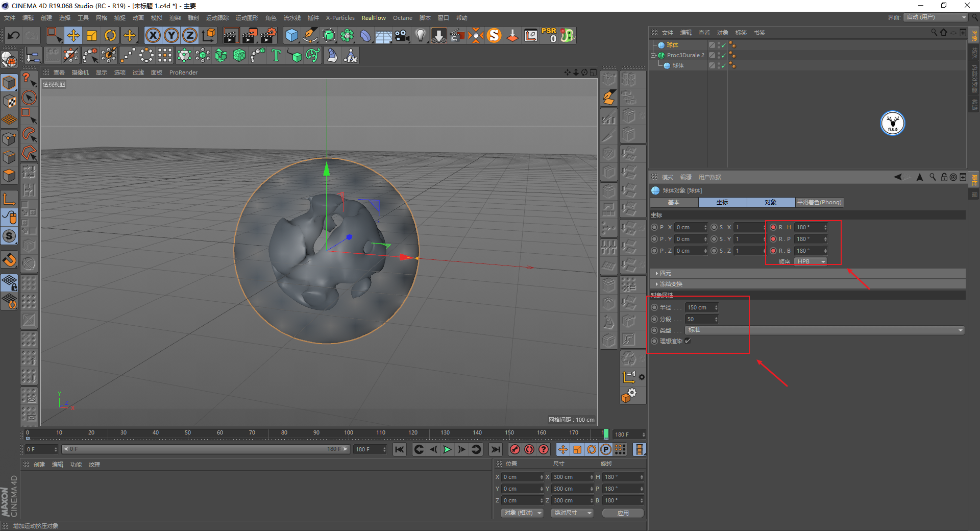Open the RealFlow menu
This screenshot has width=980, height=531.
374,18
